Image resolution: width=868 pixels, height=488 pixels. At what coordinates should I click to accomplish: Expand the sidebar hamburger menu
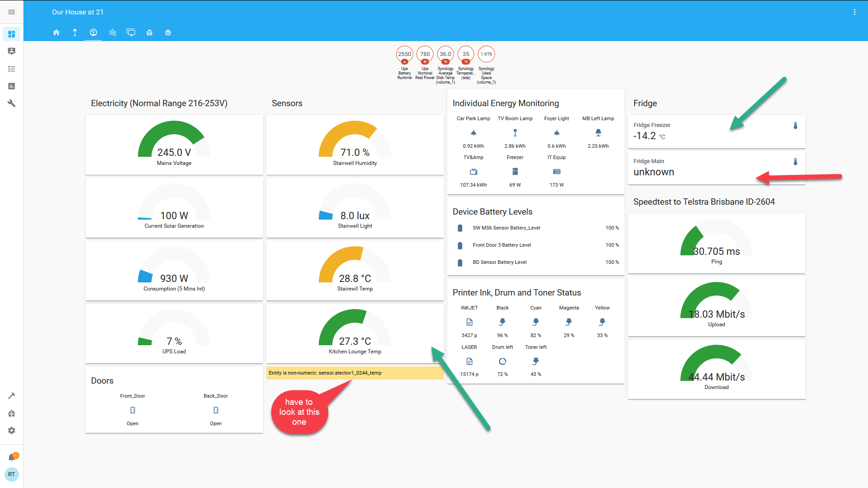point(12,12)
